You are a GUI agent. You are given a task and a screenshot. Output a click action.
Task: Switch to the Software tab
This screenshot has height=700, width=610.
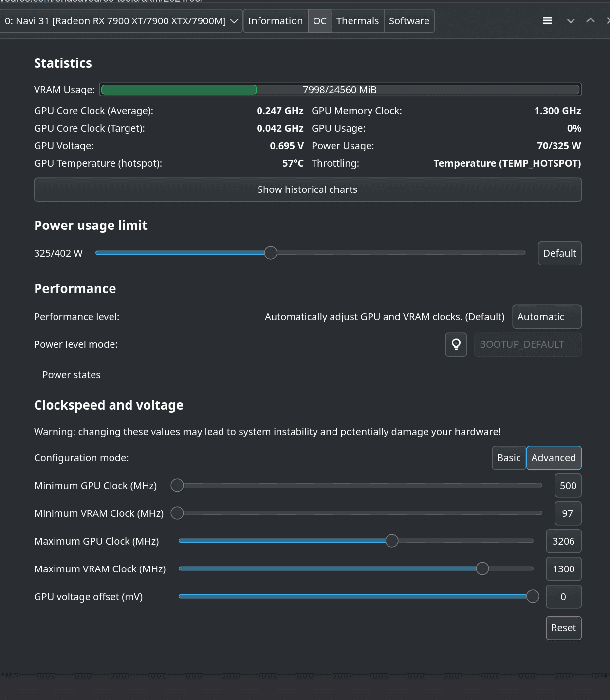point(409,21)
